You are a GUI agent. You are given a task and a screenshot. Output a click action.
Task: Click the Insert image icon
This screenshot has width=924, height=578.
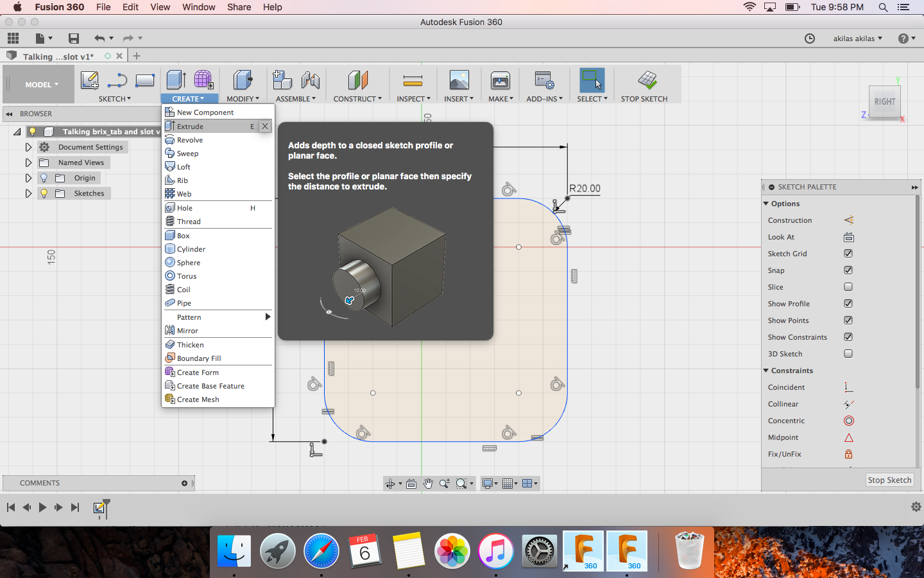click(x=459, y=81)
